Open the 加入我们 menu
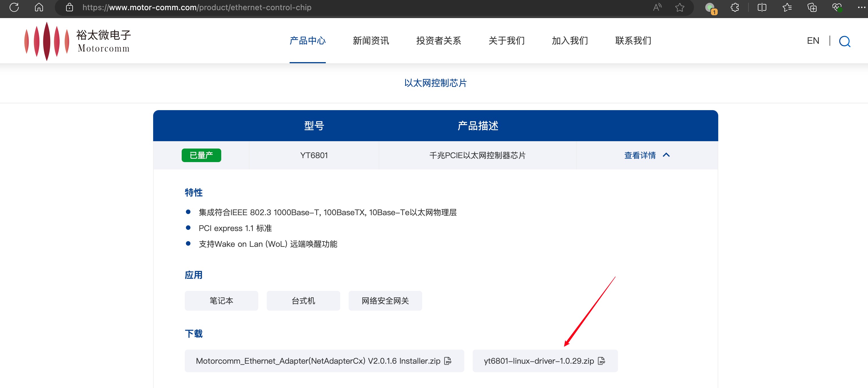 (x=570, y=41)
